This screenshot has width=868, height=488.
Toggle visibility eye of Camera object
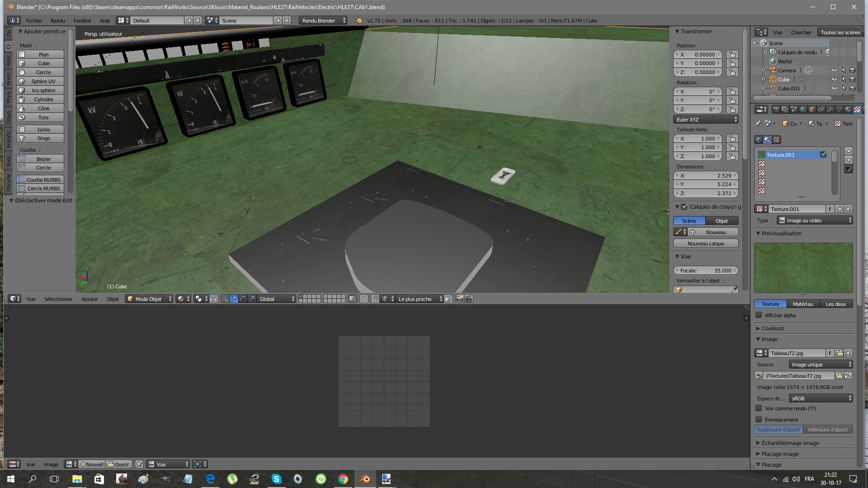[835, 70]
